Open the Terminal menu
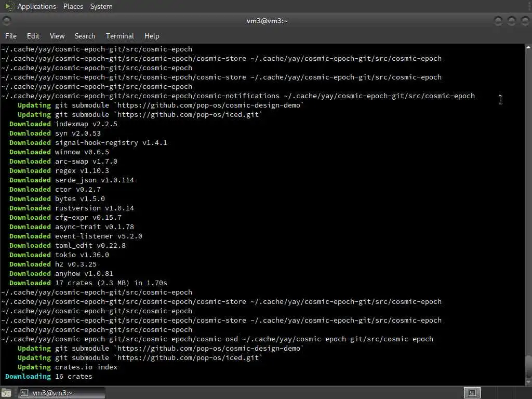The height and width of the screenshot is (399, 532). click(x=120, y=36)
